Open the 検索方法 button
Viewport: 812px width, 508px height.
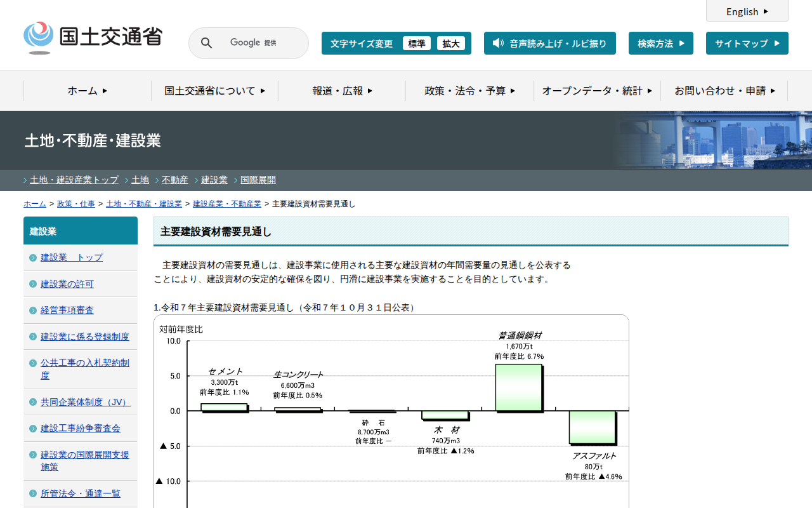point(660,43)
